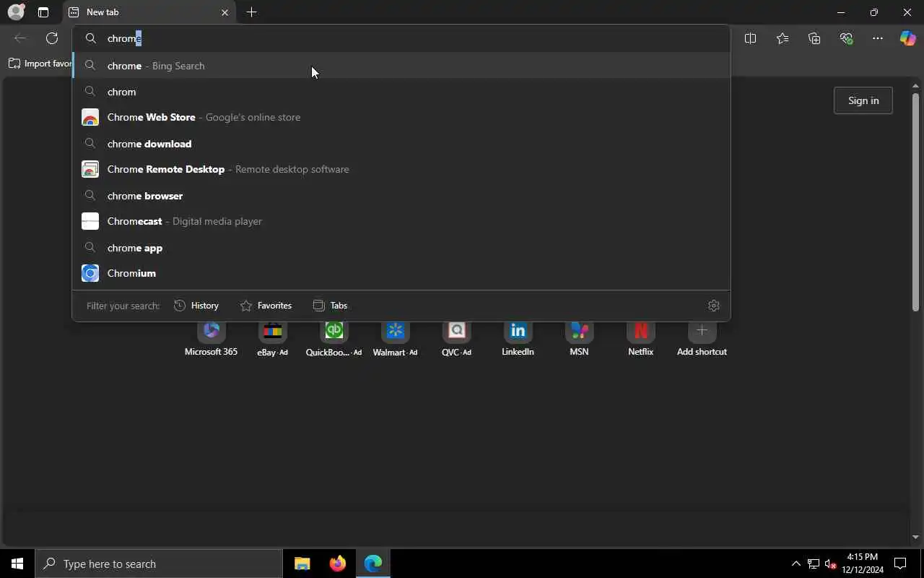Open the eBay ad shortcut

[272, 338]
